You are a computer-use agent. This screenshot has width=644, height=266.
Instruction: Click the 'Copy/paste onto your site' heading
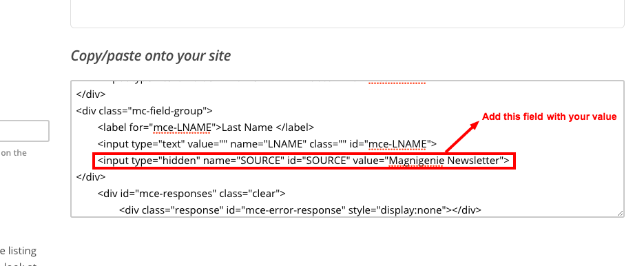coord(151,56)
